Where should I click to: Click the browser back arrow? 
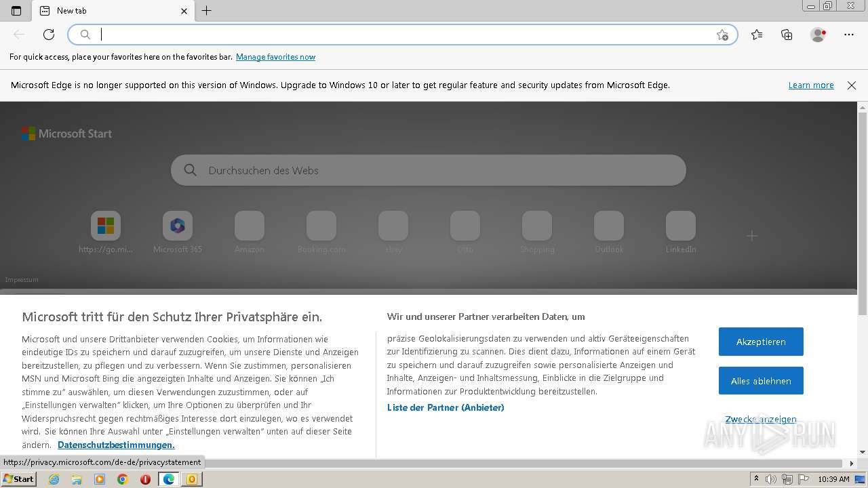(19, 35)
